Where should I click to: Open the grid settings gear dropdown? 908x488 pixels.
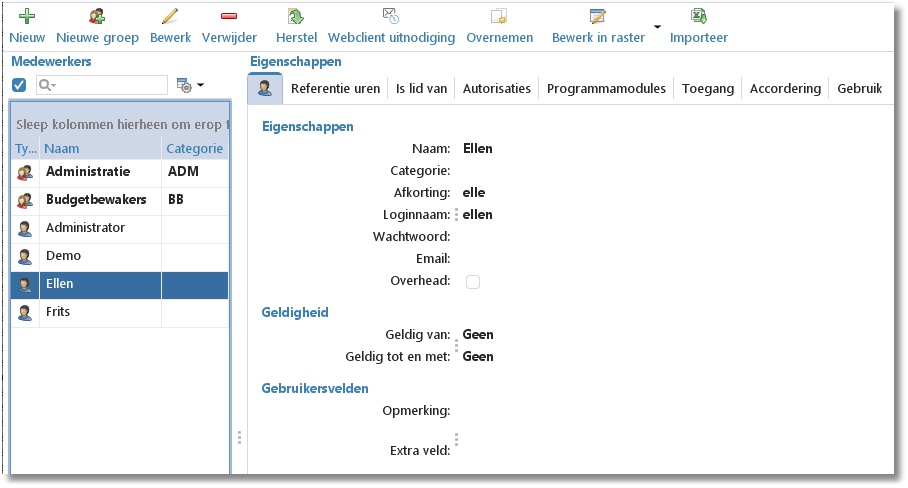point(190,85)
